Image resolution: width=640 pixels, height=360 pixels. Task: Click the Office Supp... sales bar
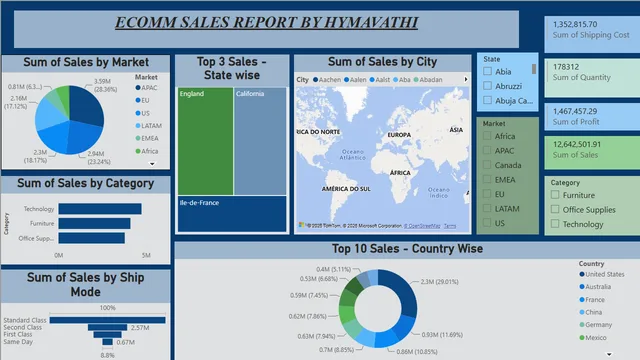91,238
